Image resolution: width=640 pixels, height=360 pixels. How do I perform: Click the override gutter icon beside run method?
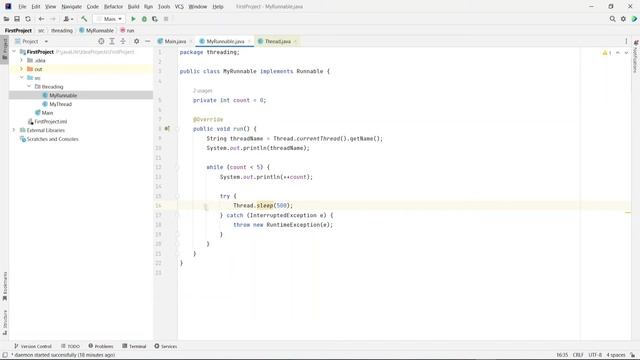167,129
